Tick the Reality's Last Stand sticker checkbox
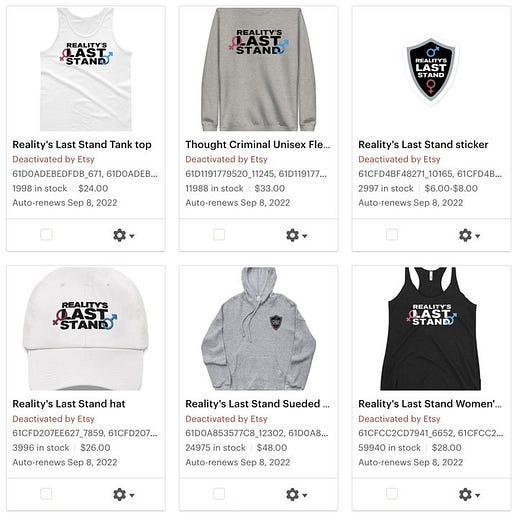The image size is (520, 520). 392,234
